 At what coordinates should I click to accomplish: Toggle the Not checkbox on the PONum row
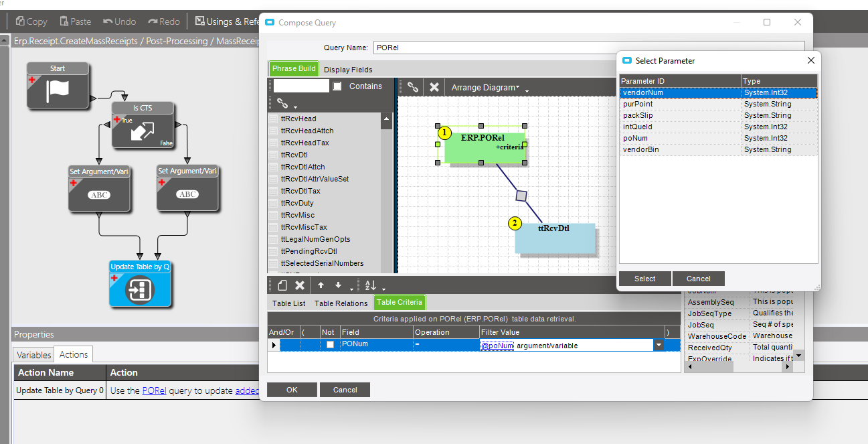click(330, 345)
